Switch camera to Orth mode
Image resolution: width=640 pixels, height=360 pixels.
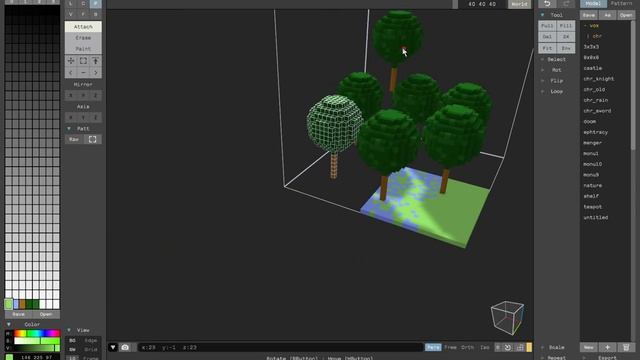[468, 347]
